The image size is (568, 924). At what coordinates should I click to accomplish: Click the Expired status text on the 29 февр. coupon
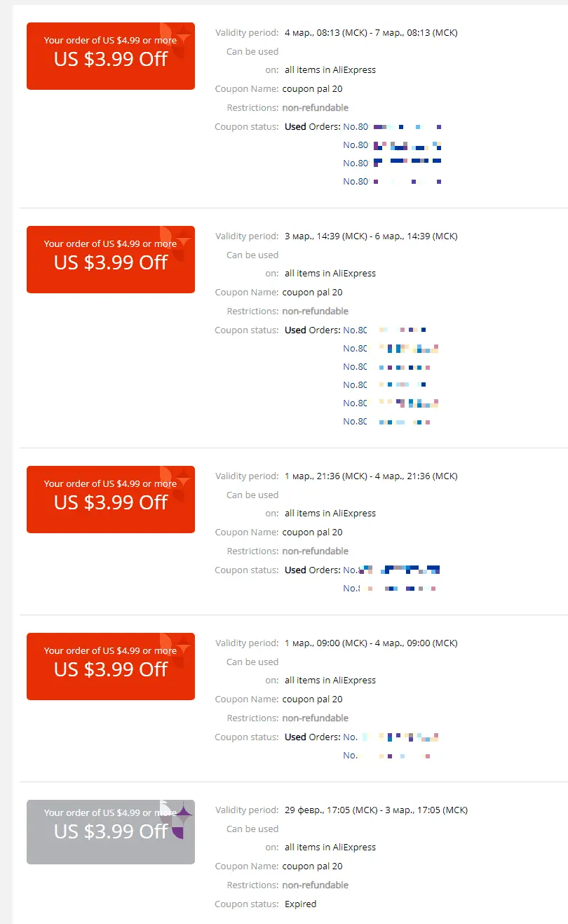point(301,904)
